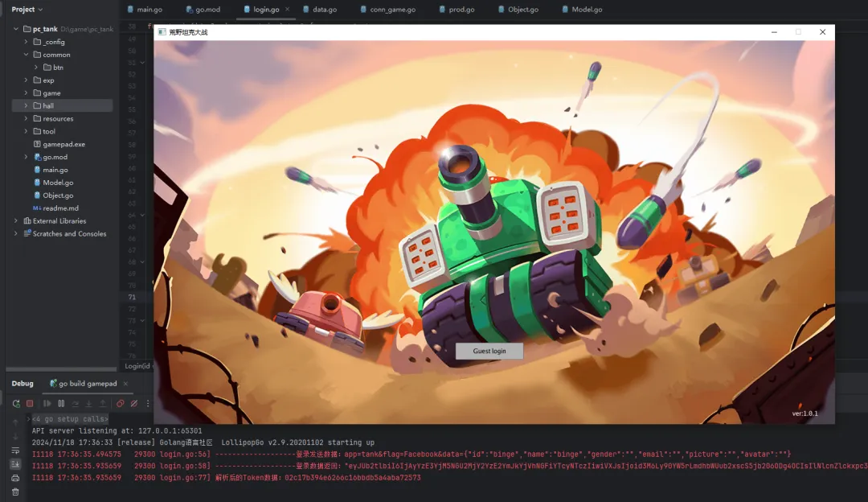Toggle soft-wrap in debug console

[15, 451]
